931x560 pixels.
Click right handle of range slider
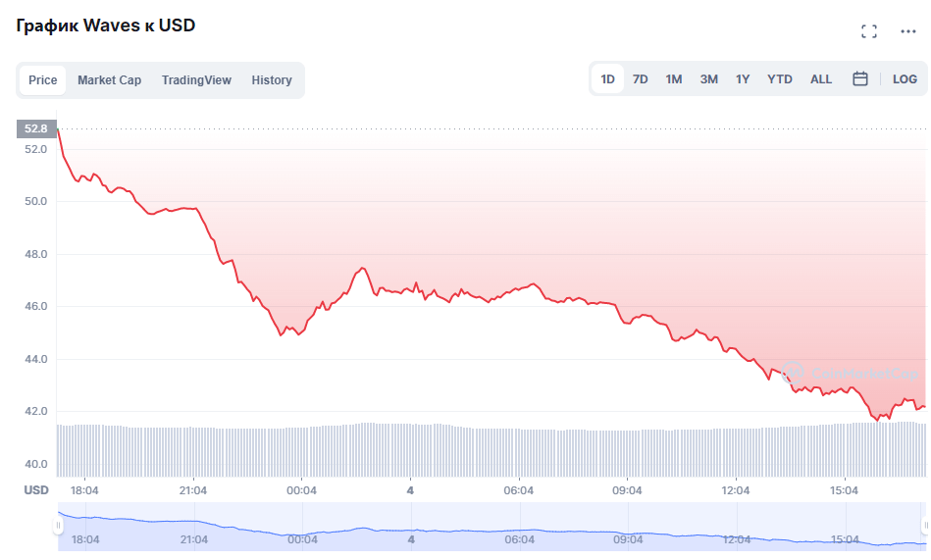click(x=925, y=526)
